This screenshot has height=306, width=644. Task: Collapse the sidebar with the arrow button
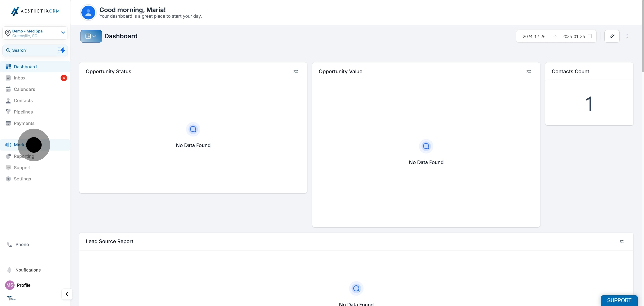[67, 294]
